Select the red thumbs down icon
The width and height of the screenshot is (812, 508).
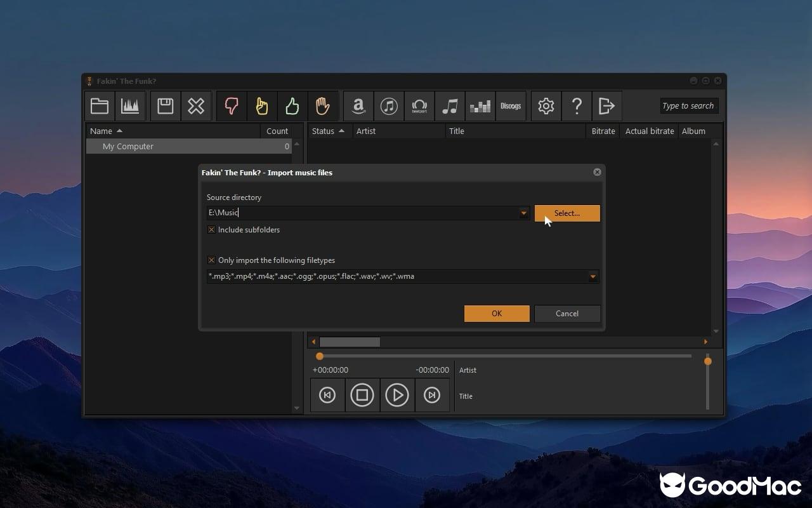pos(232,106)
